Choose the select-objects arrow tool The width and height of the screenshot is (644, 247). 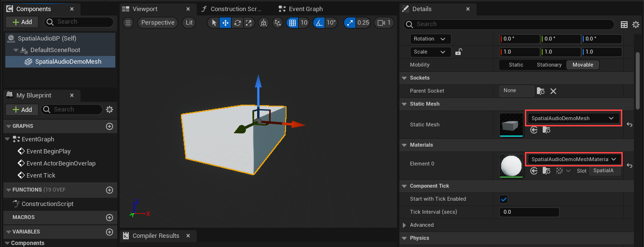[x=214, y=23]
